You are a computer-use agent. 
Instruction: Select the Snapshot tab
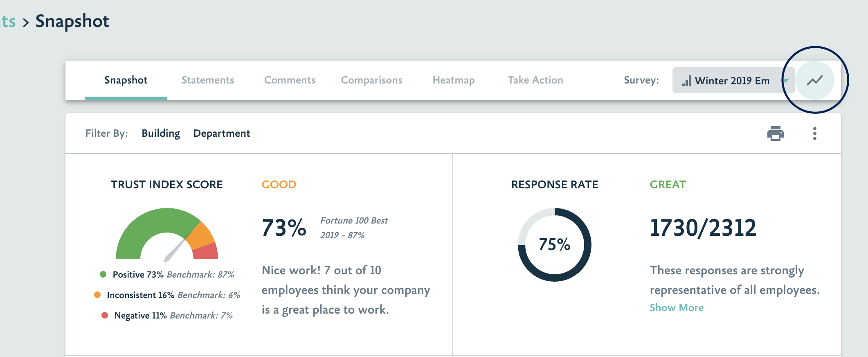click(x=126, y=80)
